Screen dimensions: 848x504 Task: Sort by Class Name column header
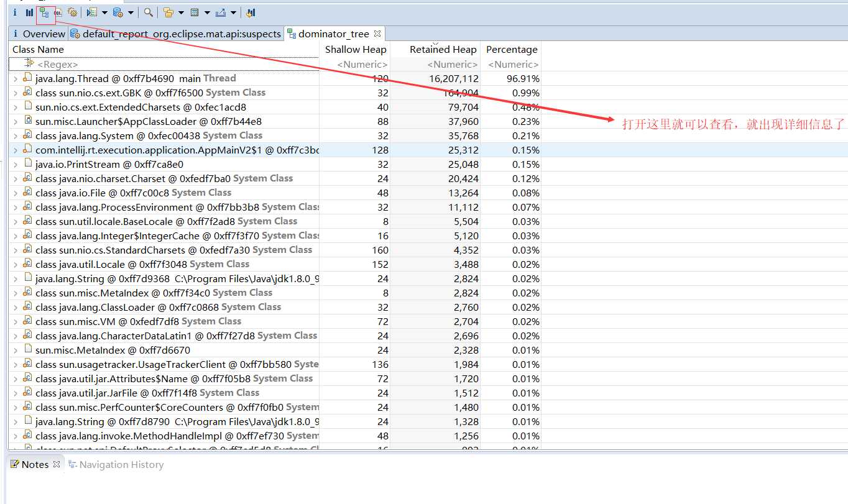coord(164,50)
